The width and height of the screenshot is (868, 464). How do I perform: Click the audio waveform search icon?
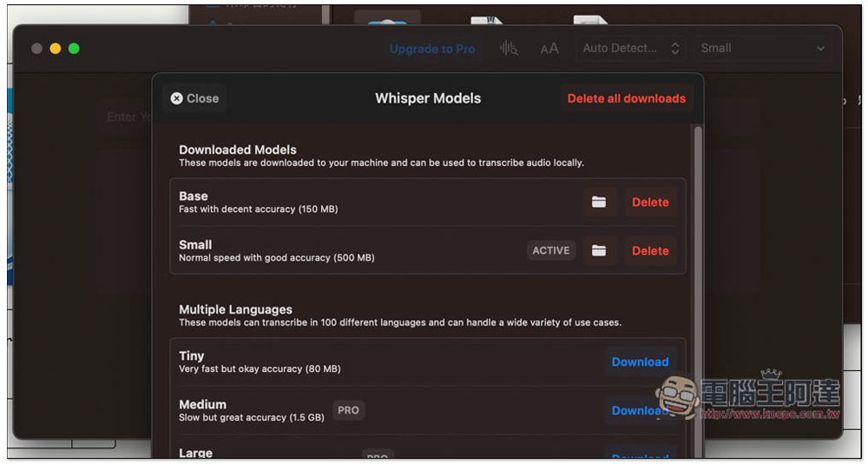(509, 49)
